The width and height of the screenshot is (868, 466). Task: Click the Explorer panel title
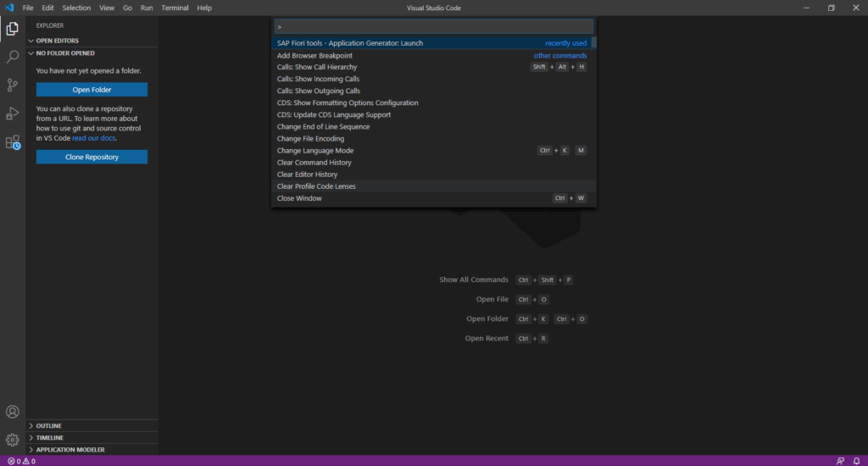coord(50,25)
